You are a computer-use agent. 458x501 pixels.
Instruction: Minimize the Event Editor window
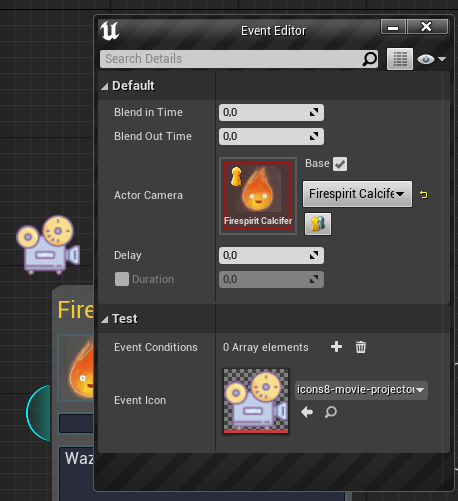point(393,27)
